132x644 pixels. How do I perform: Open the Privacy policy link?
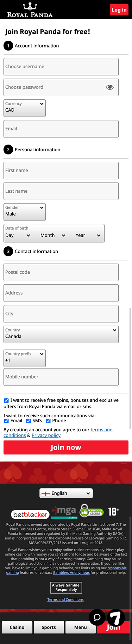pos(46,435)
